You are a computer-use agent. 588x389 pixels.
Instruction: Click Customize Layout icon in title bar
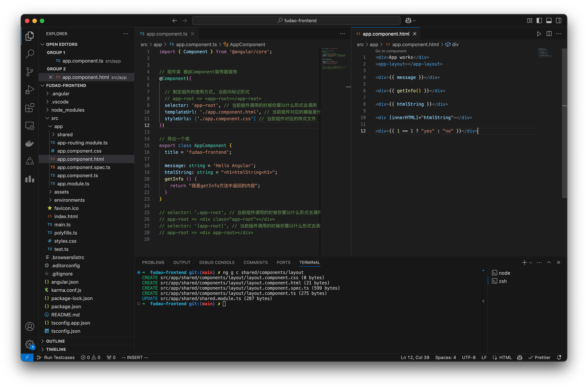tap(530, 21)
